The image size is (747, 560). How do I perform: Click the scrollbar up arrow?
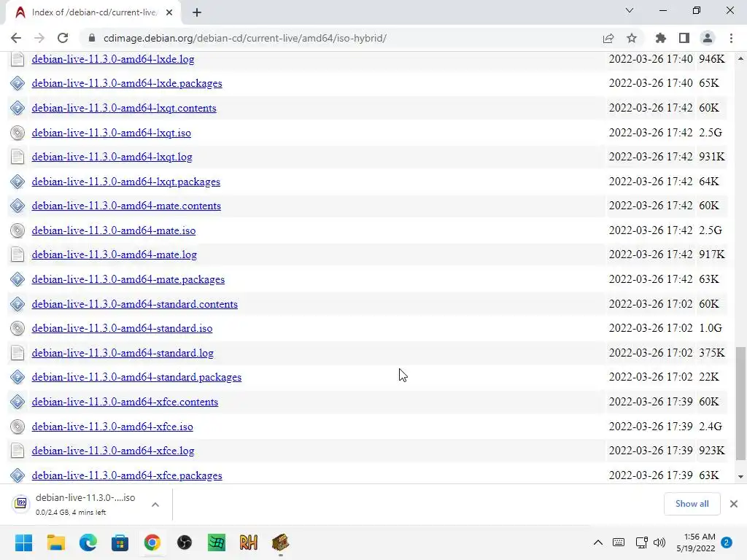[x=740, y=58]
